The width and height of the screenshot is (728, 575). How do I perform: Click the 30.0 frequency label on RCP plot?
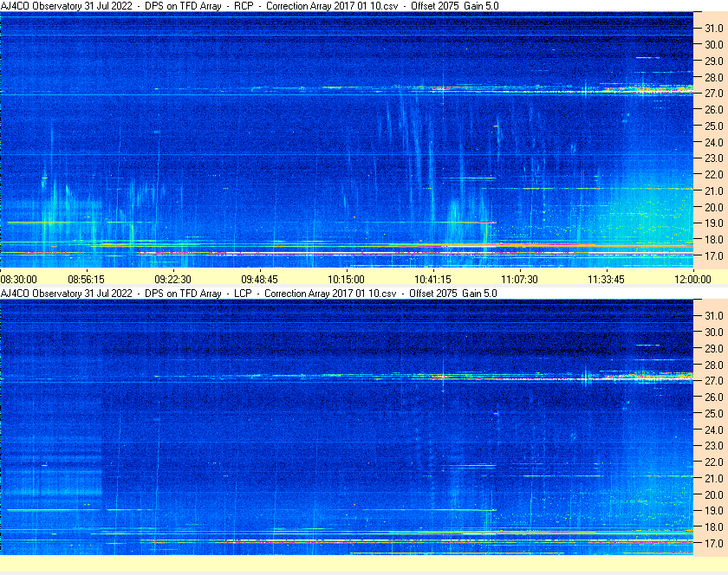click(x=714, y=44)
